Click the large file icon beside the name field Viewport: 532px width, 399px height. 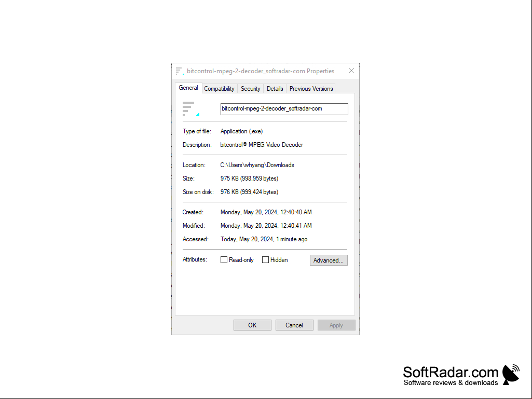point(191,109)
